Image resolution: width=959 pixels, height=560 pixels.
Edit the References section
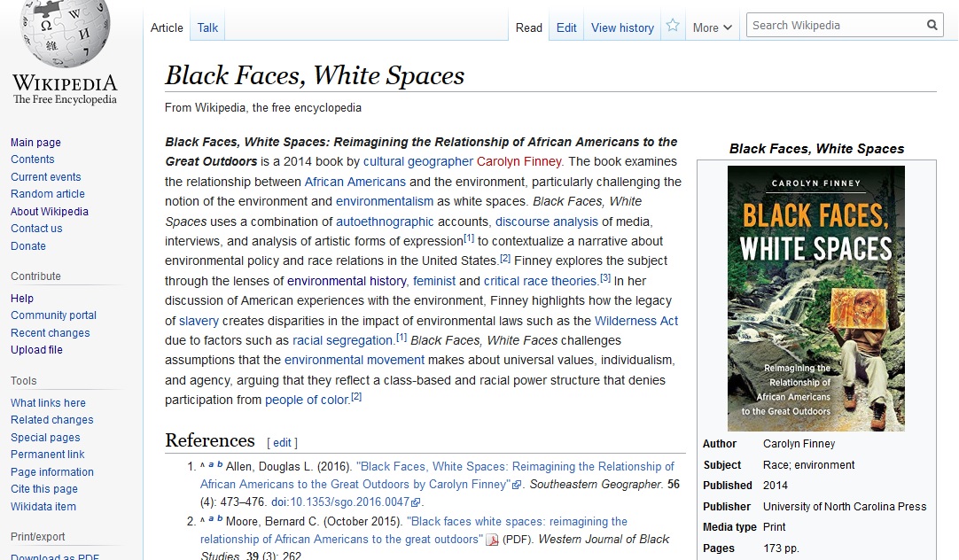(x=282, y=442)
